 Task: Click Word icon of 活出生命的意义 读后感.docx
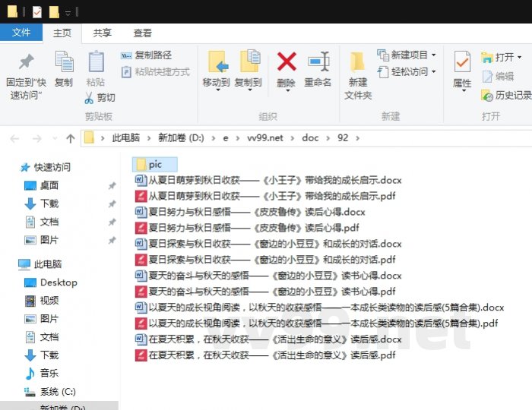coord(141,339)
